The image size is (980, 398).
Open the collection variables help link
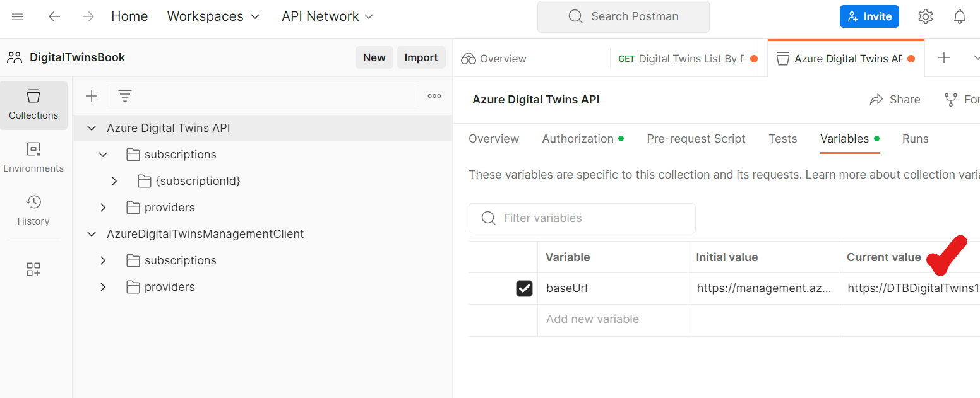pos(941,175)
